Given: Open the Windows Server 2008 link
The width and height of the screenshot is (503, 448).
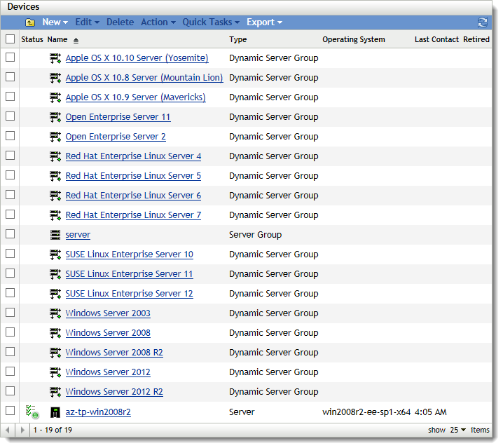Looking at the screenshot, I should pos(108,333).
